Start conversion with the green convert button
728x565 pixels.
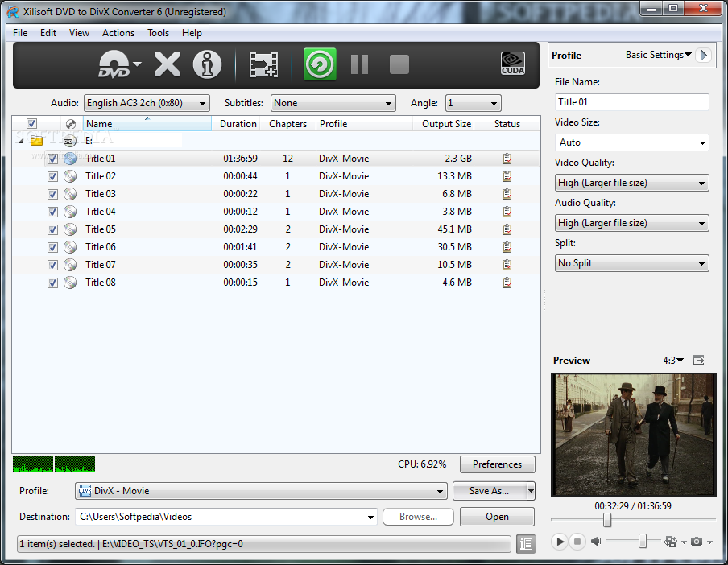pos(320,64)
